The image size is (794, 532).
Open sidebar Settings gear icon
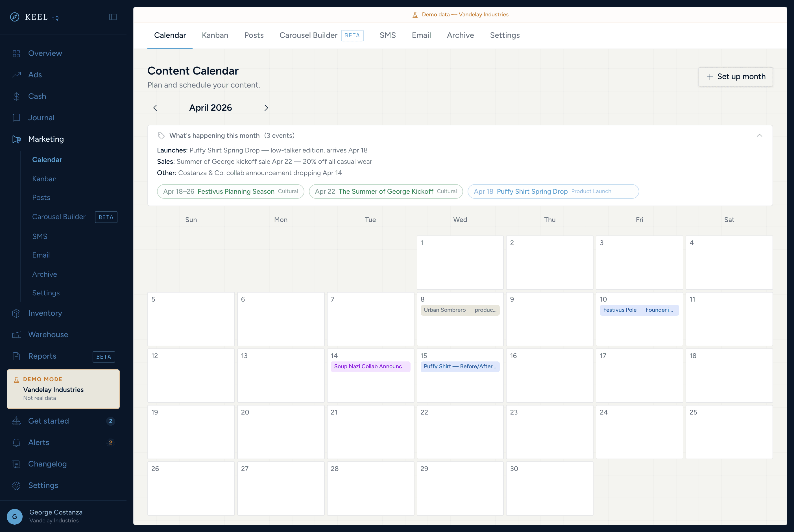coord(16,485)
